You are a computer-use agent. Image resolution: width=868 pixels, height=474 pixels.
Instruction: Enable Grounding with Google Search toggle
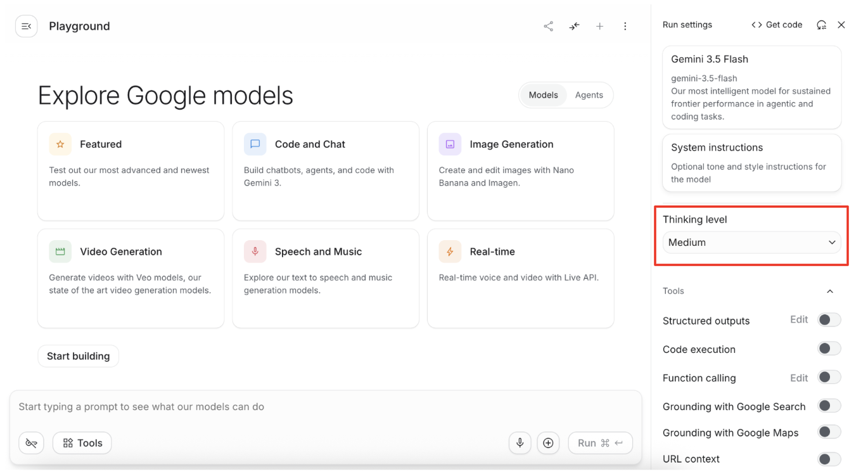(829, 406)
